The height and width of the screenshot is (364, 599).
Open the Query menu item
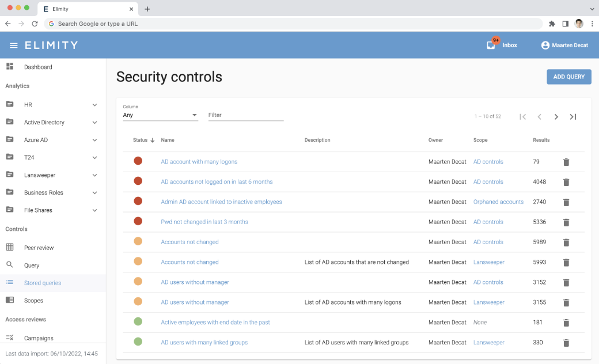click(x=53, y=265)
